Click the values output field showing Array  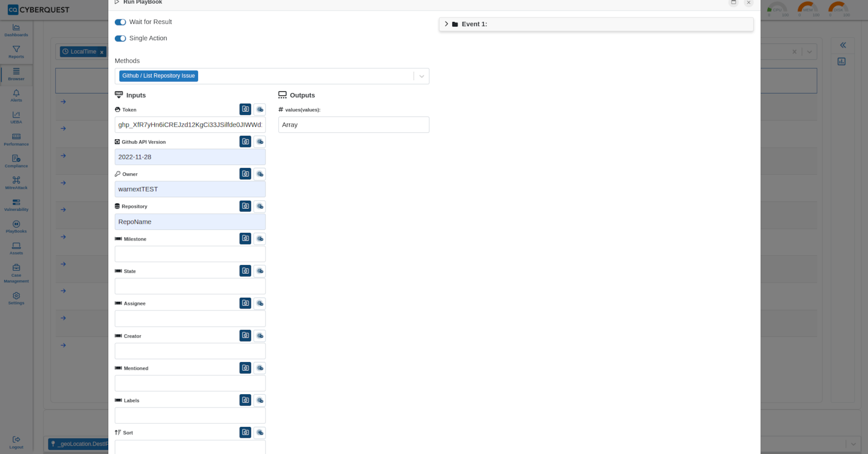pyautogui.click(x=354, y=125)
